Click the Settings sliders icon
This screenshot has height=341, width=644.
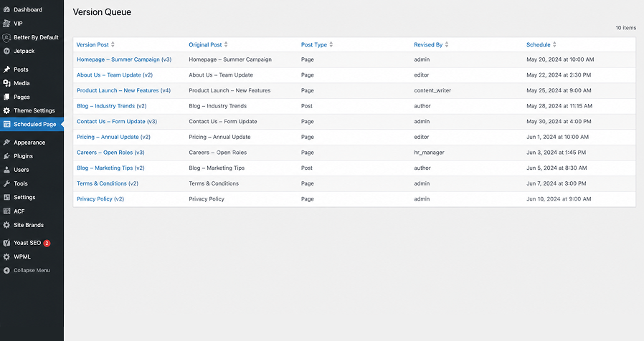point(6,197)
